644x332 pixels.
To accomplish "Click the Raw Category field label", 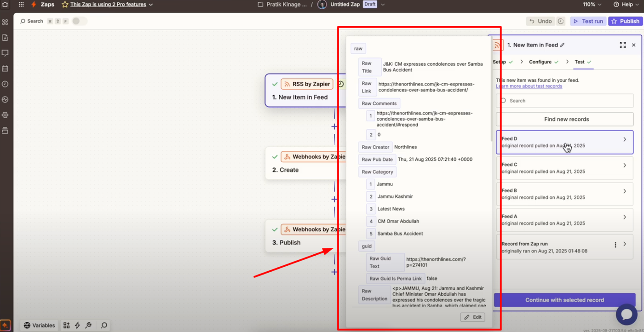I will tap(377, 172).
